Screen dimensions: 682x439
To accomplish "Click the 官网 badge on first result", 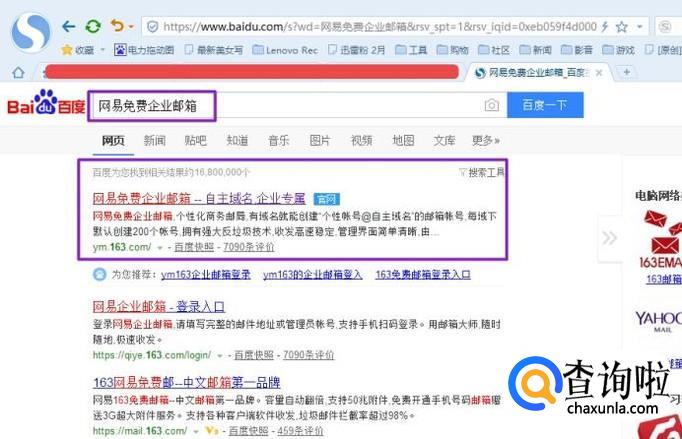I will (327, 199).
